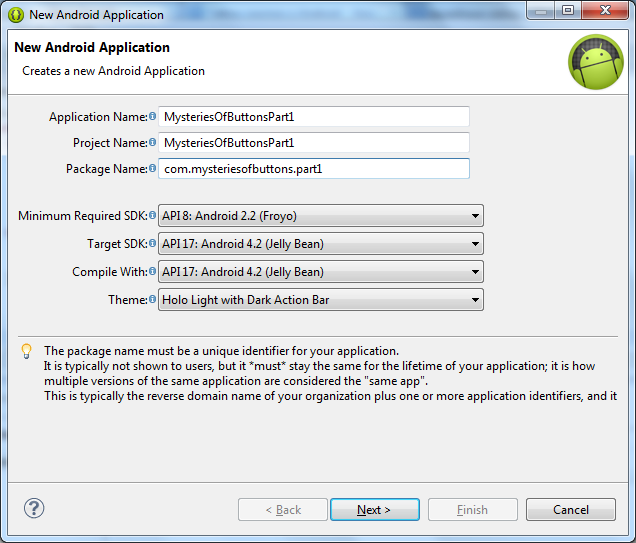This screenshot has width=636, height=543.
Task: Focus the Application Name text field
Action: coord(314,117)
